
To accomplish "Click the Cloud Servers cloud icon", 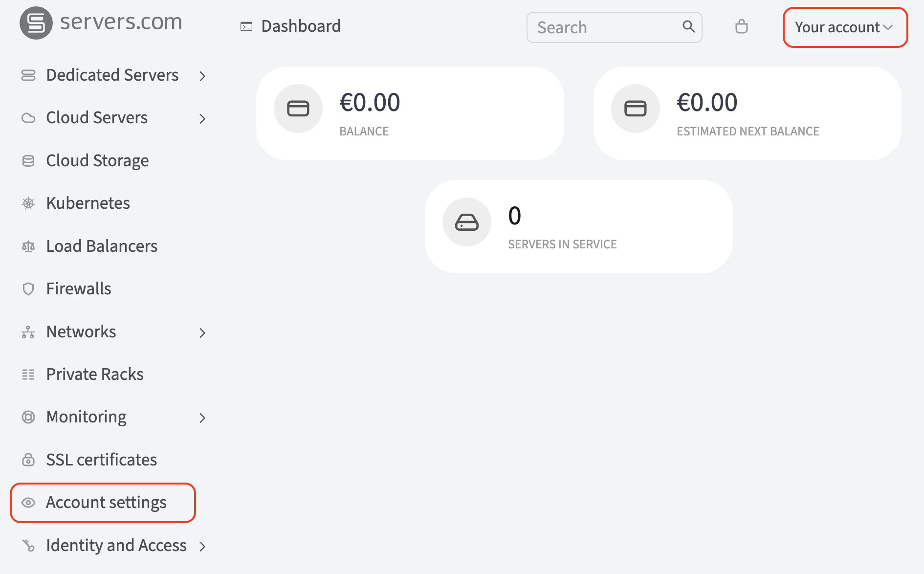I will coord(28,118).
